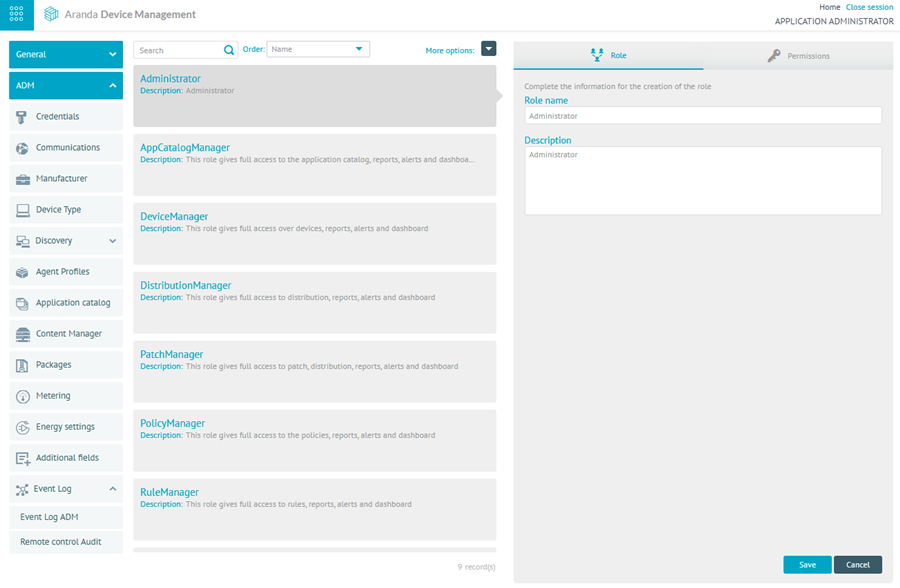Open the More options dropdown button

[x=488, y=49]
